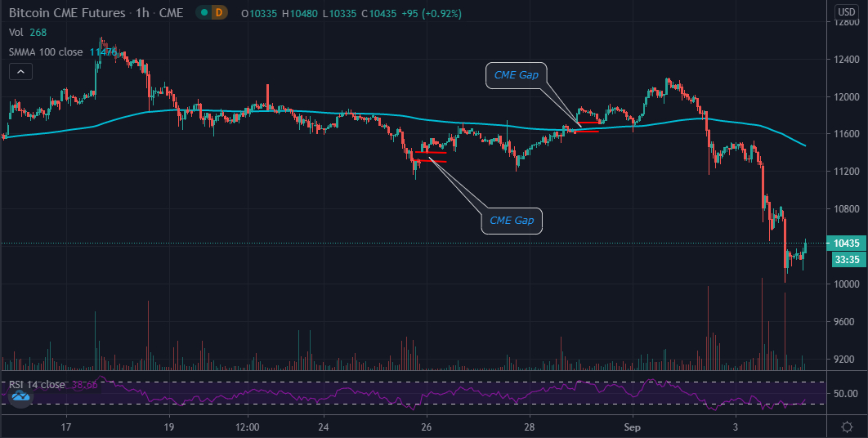Click the orange D delayed-data badge
Viewport: 868px width, 438px height.
(220, 12)
